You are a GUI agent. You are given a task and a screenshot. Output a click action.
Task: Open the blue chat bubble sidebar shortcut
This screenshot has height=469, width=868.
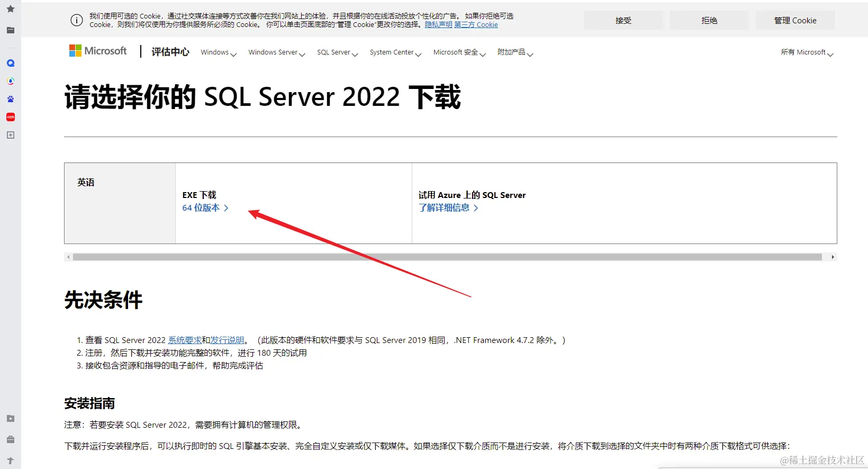pos(10,63)
